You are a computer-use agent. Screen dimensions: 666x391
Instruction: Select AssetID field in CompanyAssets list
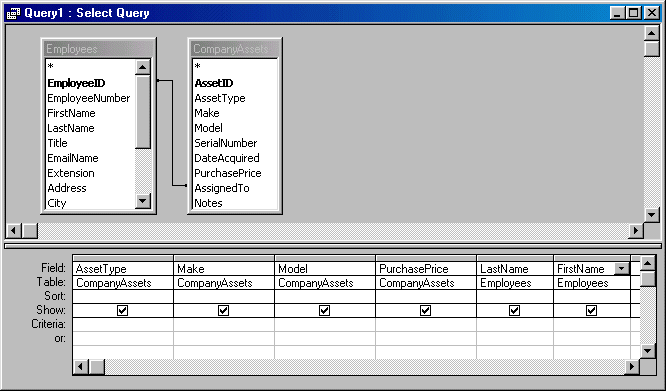pyautogui.click(x=214, y=83)
